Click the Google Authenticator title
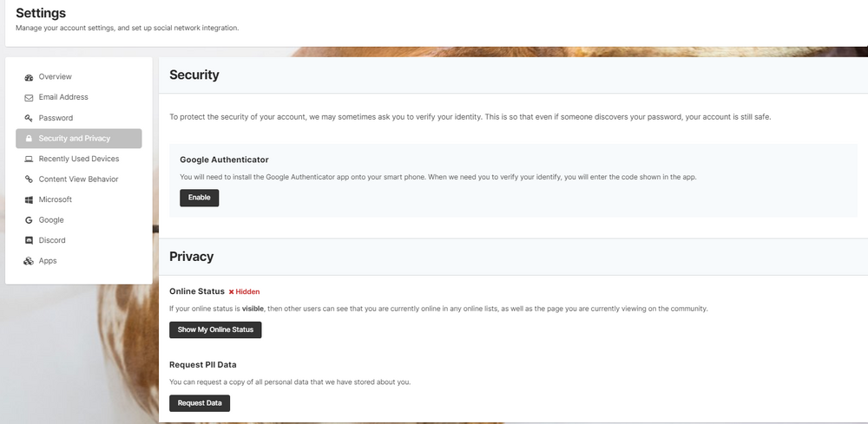The width and height of the screenshot is (868, 424). pos(224,160)
